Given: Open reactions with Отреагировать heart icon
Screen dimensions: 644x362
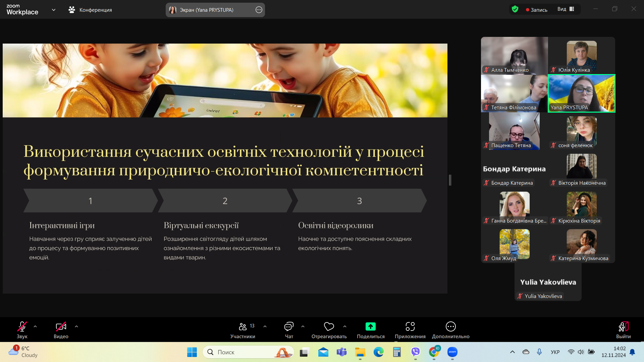Looking at the screenshot, I should pos(329,330).
